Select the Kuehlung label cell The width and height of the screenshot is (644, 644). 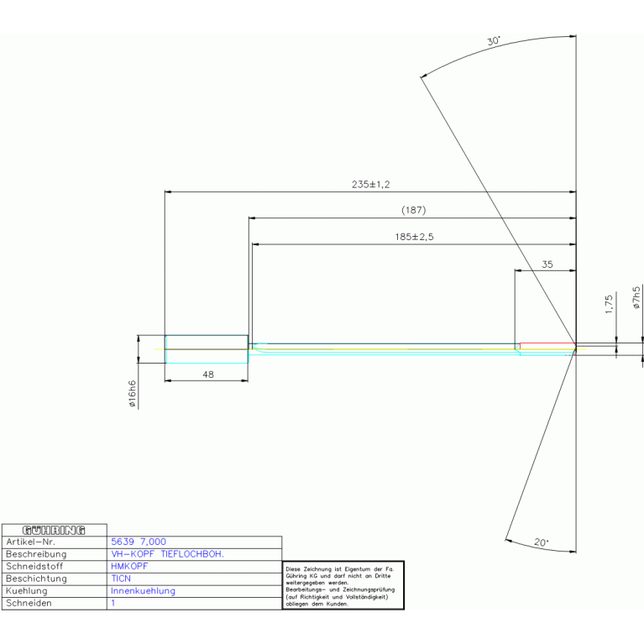click(55, 591)
